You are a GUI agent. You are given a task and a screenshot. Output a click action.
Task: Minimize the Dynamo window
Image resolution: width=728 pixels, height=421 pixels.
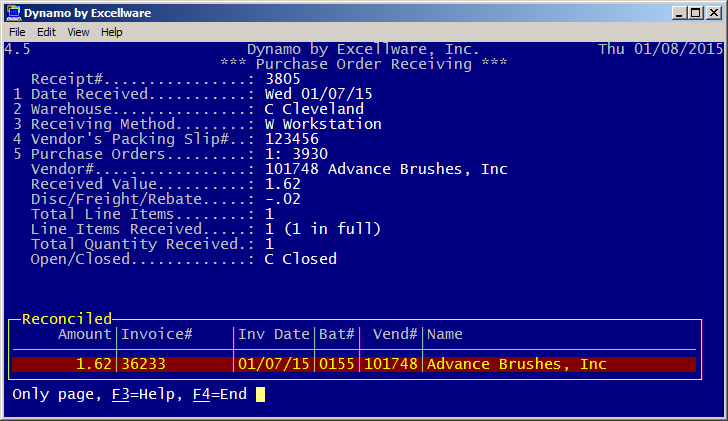click(x=679, y=13)
